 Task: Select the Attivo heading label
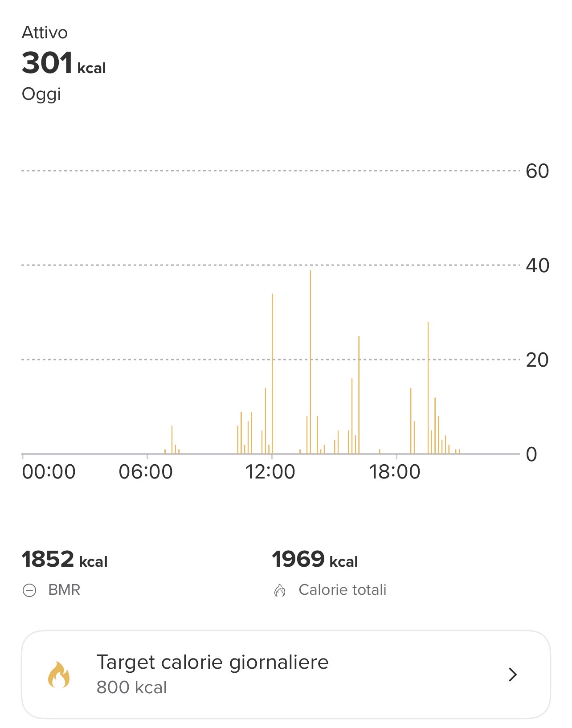click(x=45, y=33)
